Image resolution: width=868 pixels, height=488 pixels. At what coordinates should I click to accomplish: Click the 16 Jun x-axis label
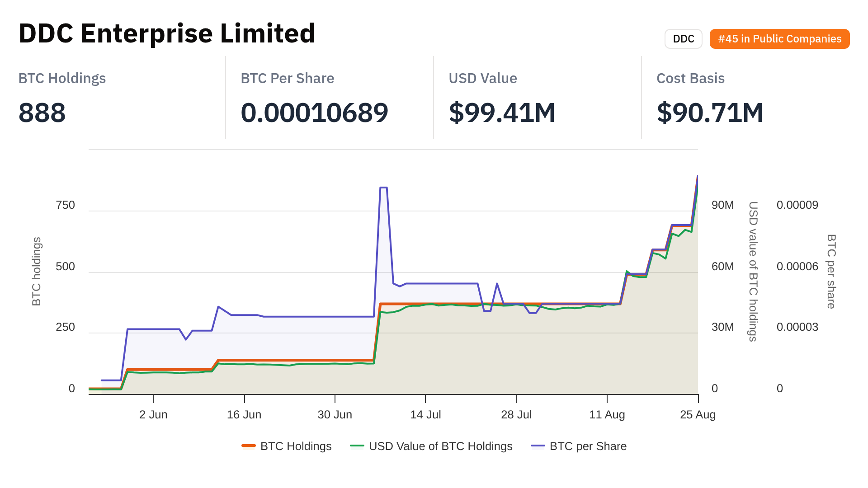tap(244, 414)
